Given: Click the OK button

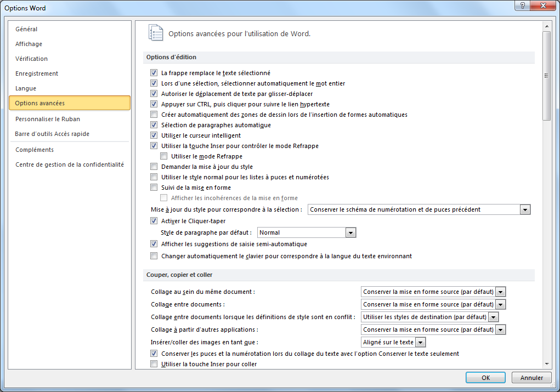Looking at the screenshot, I should pos(485,378).
